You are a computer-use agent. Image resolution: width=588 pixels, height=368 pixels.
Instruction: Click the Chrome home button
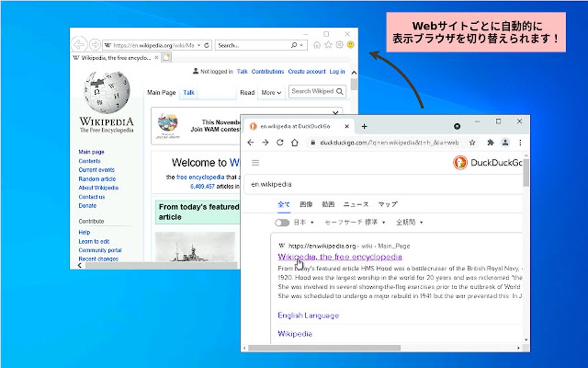295,142
